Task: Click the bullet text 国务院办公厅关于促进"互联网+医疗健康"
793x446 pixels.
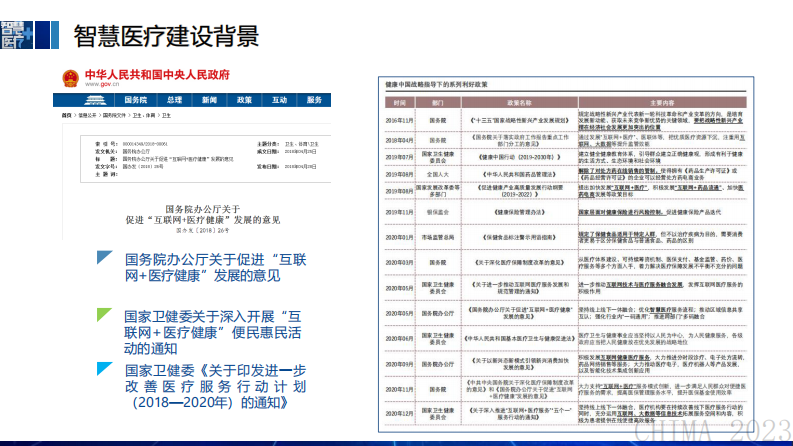Action: [215, 267]
